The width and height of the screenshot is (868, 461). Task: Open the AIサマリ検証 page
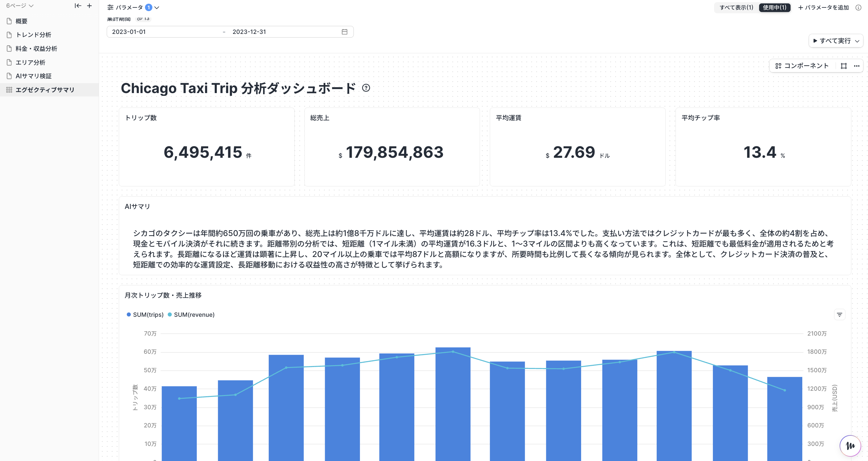(x=49, y=76)
